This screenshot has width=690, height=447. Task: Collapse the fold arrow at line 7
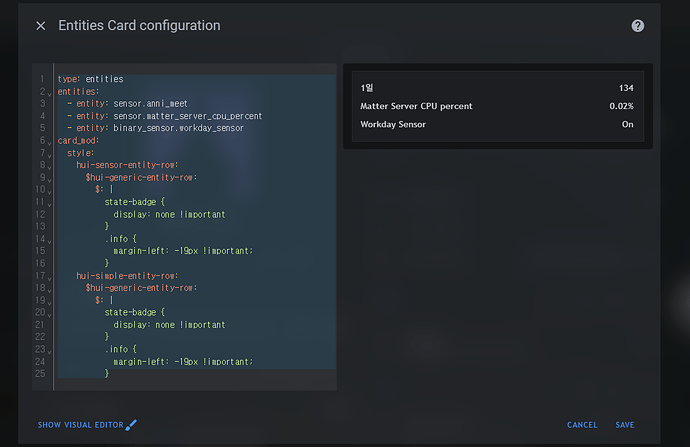pos(49,155)
